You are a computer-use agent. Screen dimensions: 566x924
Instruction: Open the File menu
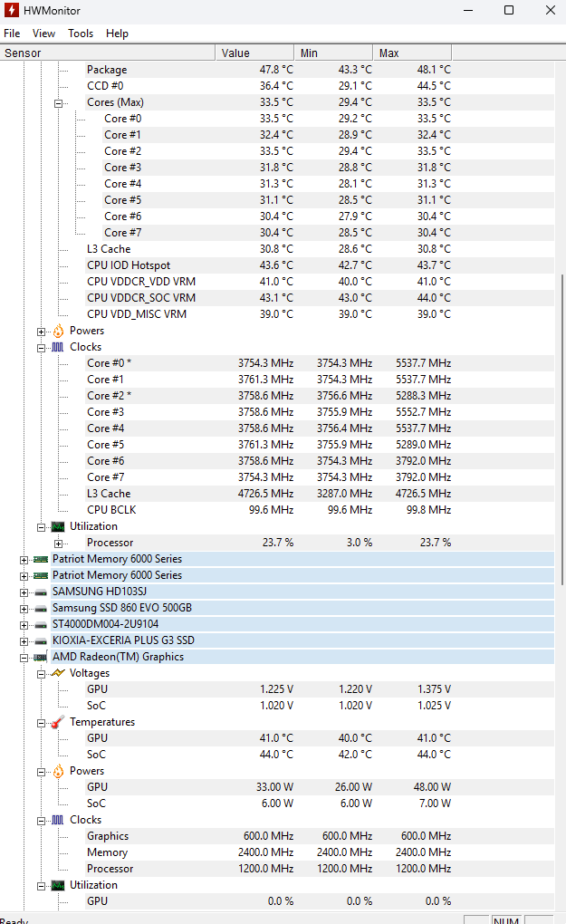coord(12,34)
